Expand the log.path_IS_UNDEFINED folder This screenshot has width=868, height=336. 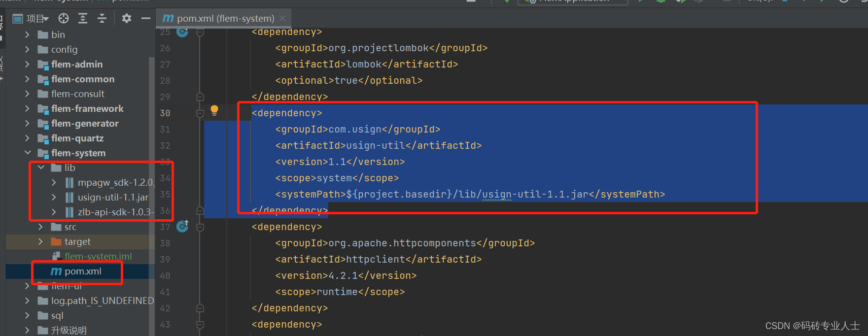(x=27, y=301)
